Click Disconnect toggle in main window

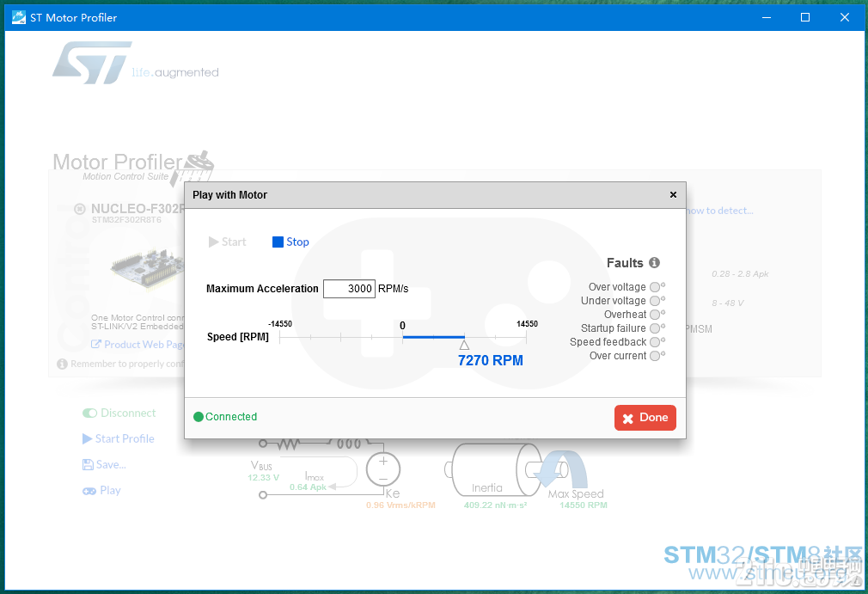tap(119, 413)
